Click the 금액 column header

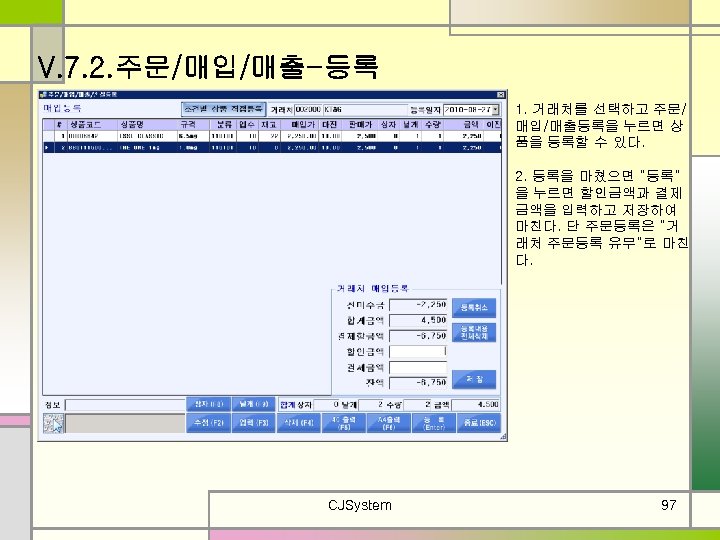click(x=463, y=124)
